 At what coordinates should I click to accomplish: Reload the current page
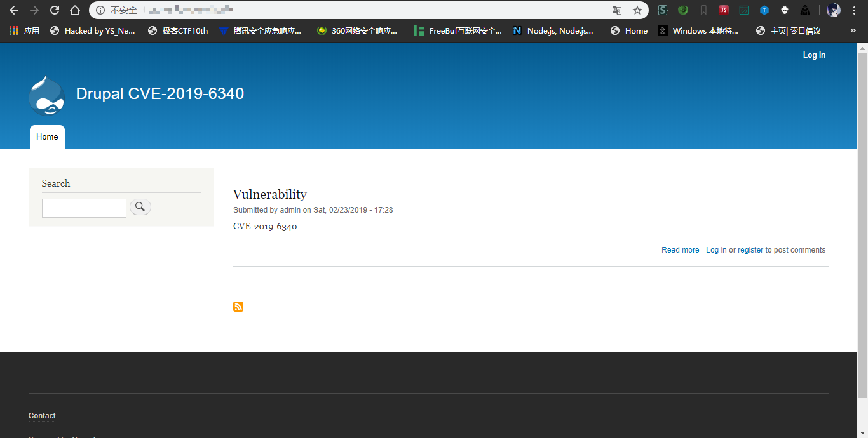click(x=55, y=10)
